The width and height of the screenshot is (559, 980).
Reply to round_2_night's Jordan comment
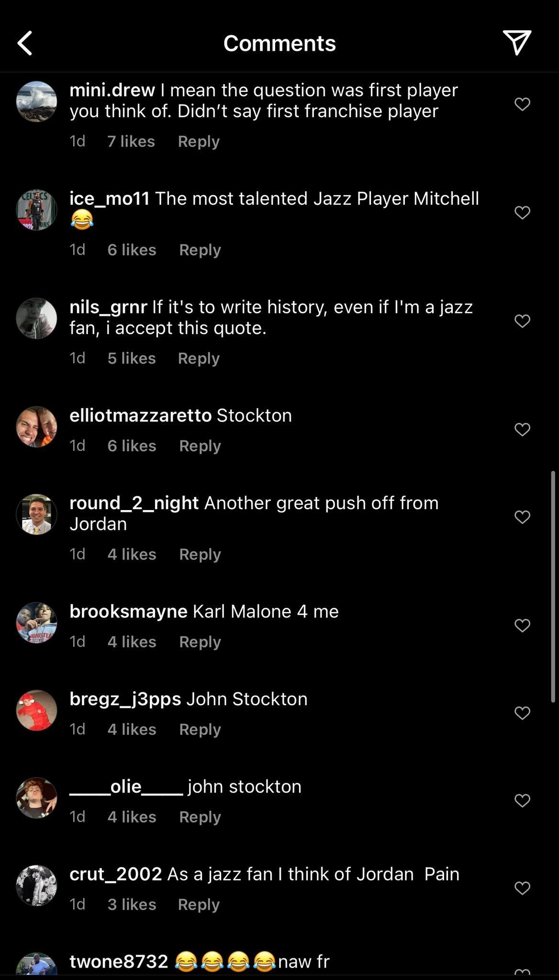pyautogui.click(x=200, y=555)
